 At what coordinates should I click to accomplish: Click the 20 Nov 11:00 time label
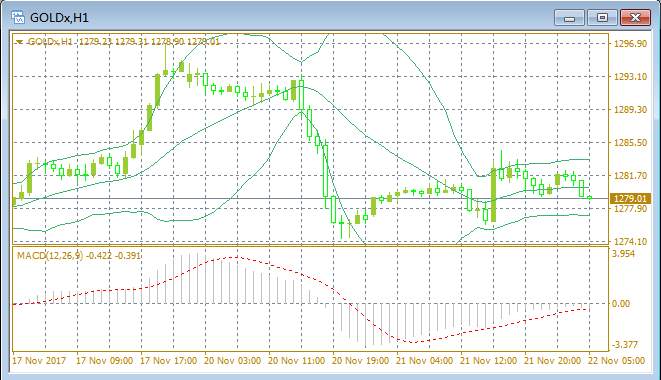coord(296,361)
